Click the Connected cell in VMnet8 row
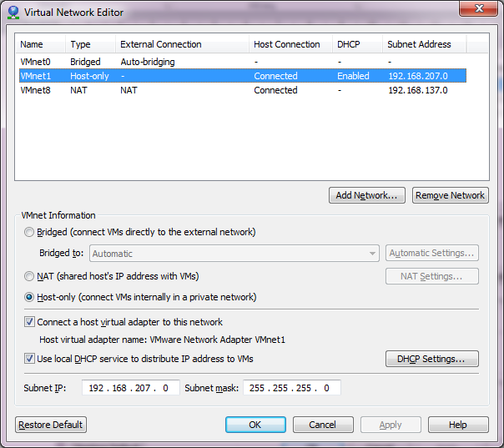This screenshot has height=448, width=504. click(x=275, y=90)
